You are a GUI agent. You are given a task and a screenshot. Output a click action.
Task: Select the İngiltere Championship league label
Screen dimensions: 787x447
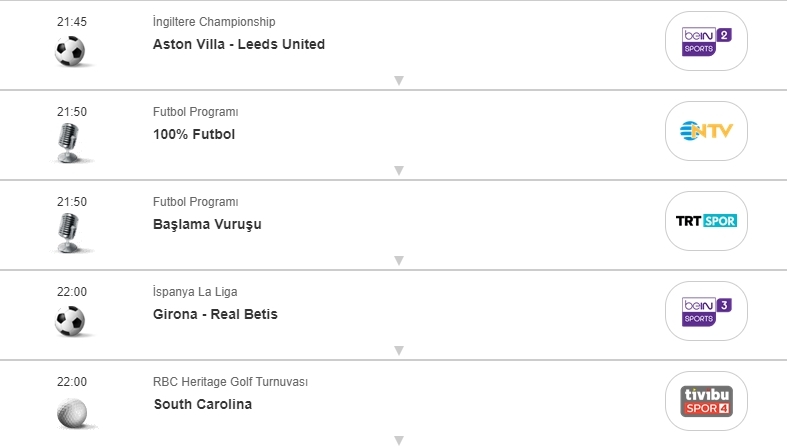coord(214,22)
